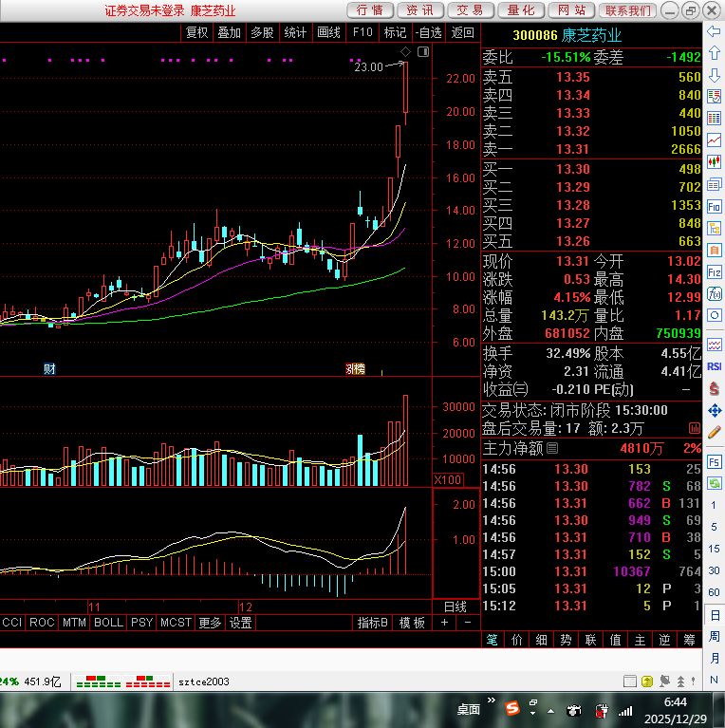This screenshot has height=728, width=725.
Task: Switch to the 笔 tick tab
Action: click(x=493, y=640)
